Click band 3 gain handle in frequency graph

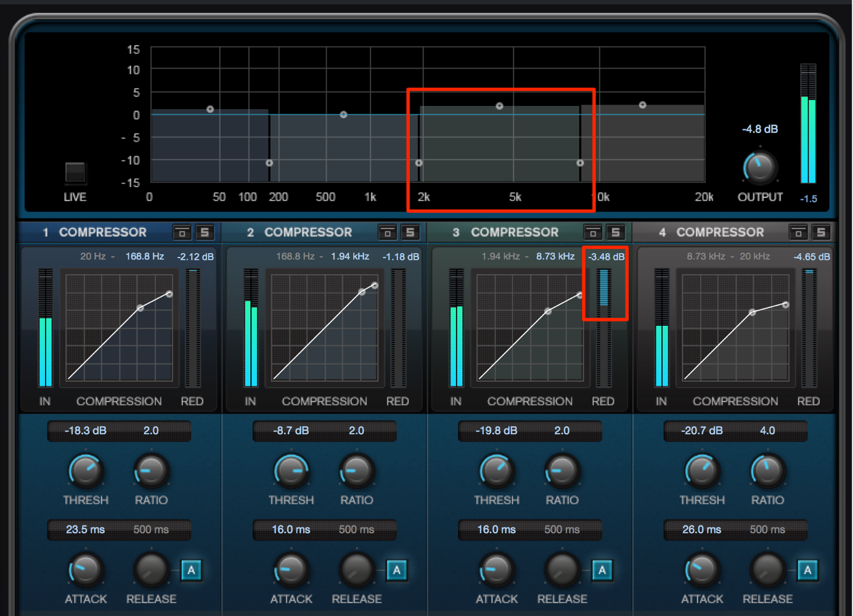point(499,106)
